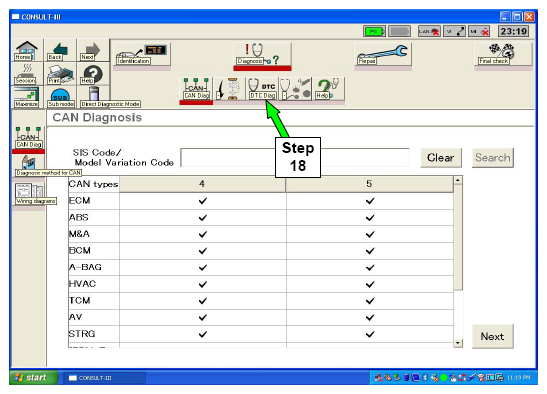Open the diagnosis flowchart icon in sub-toolbar
The width and height of the screenshot is (547, 394).
click(230, 89)
